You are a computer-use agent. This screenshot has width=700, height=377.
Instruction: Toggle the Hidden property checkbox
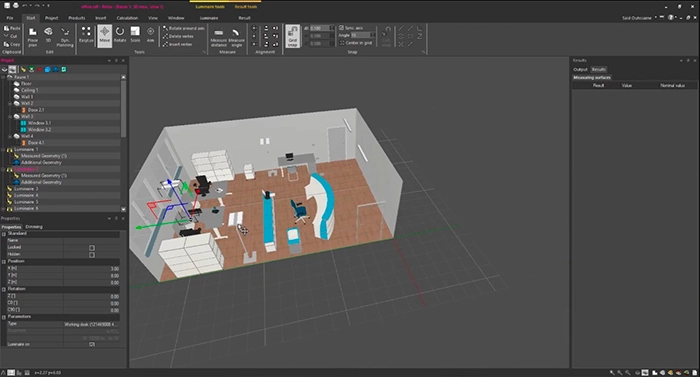tap(92, 255)
